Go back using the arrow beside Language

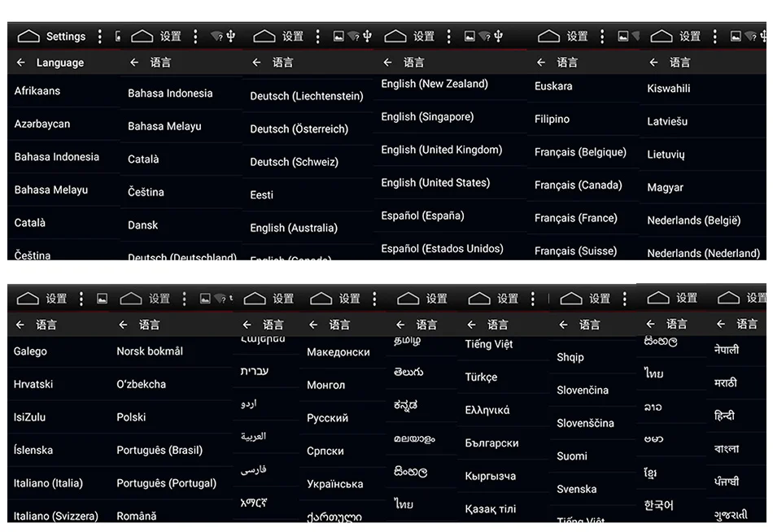click(x=20, y=63)
